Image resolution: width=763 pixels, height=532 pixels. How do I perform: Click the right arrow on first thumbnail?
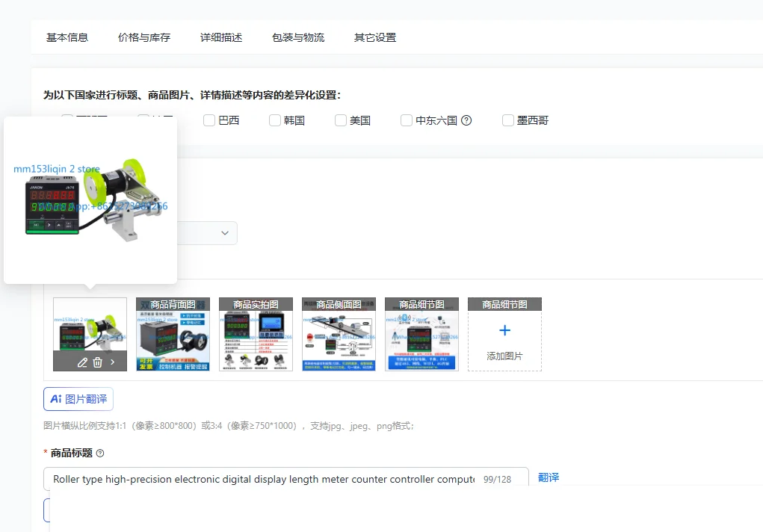[x=113, y=362]
